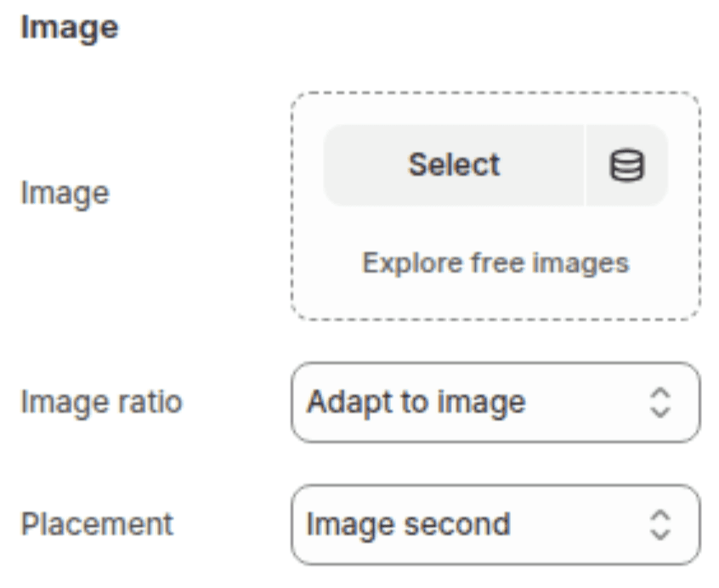
Task: Click the down chevron in Placement field
Action: point(660,534)
